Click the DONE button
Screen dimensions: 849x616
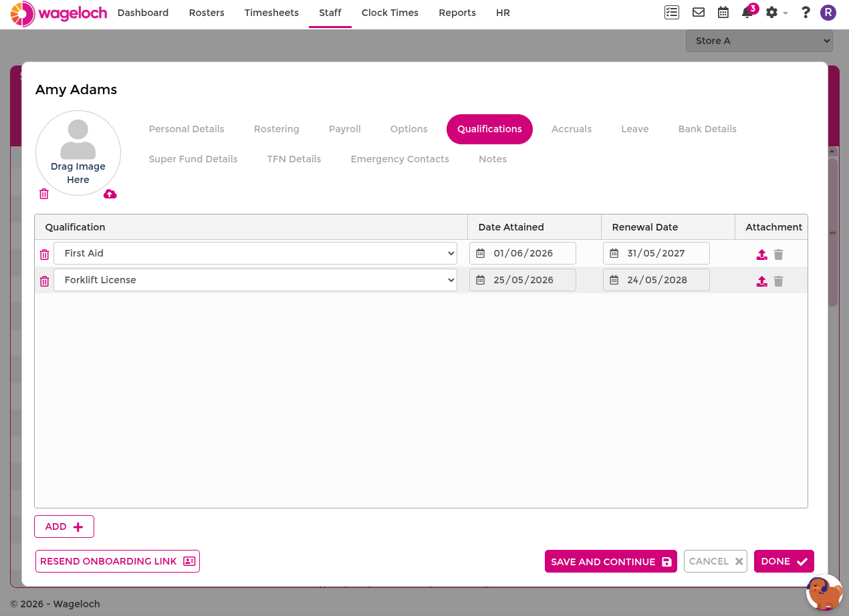coord(784,561)
